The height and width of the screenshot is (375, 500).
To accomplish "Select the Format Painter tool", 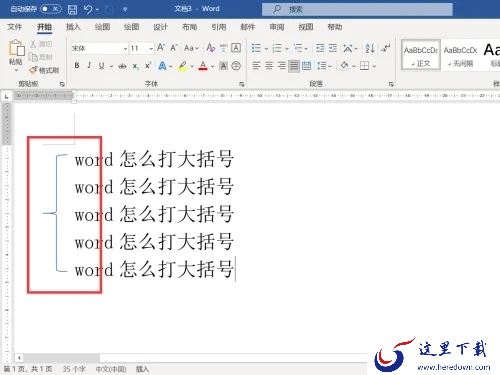I will point(45,70).
